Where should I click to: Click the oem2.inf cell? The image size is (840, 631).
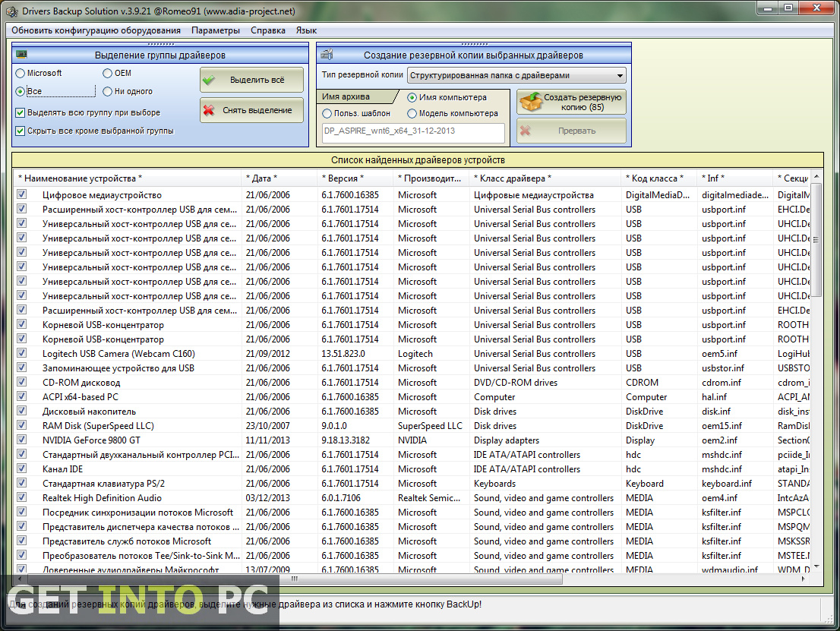pyautogui.click(x=719, y=440)
